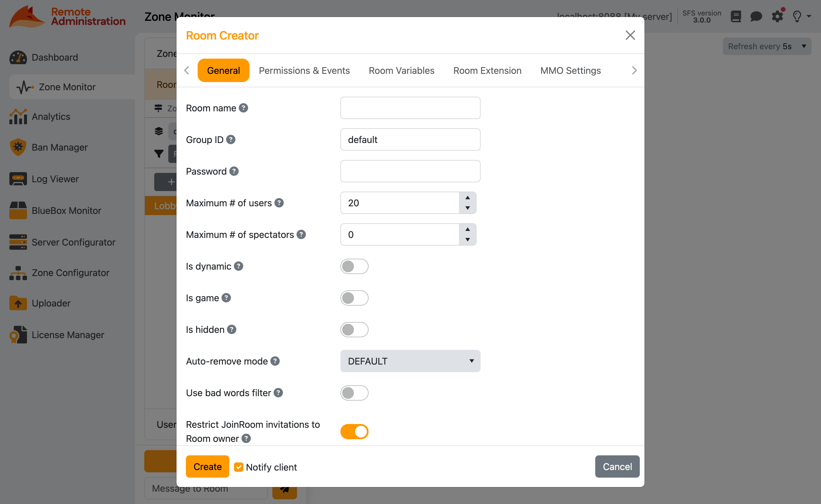Switch to the Permissions & Events tab
The image size is (821, 504).
(304, 70)
